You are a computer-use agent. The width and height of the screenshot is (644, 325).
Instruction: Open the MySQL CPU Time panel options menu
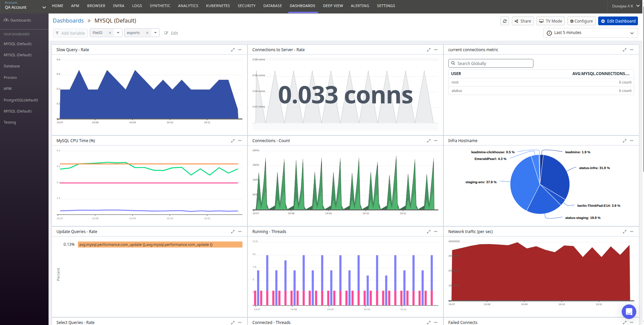coord(240,141)
